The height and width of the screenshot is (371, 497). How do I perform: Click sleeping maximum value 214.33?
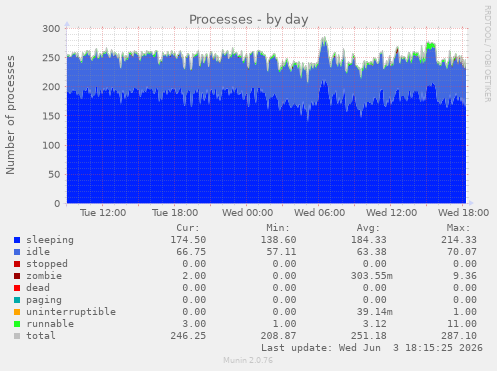pos(459,240)
